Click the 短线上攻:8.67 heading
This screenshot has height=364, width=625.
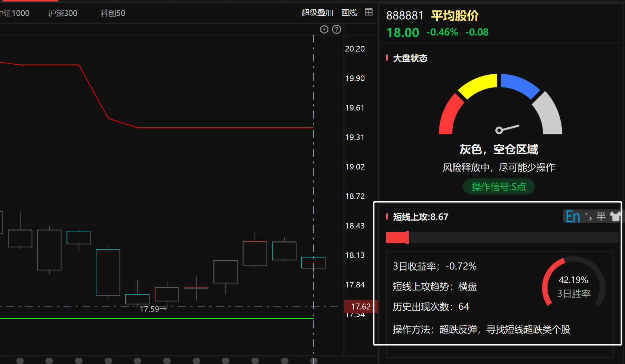point(421,217)
